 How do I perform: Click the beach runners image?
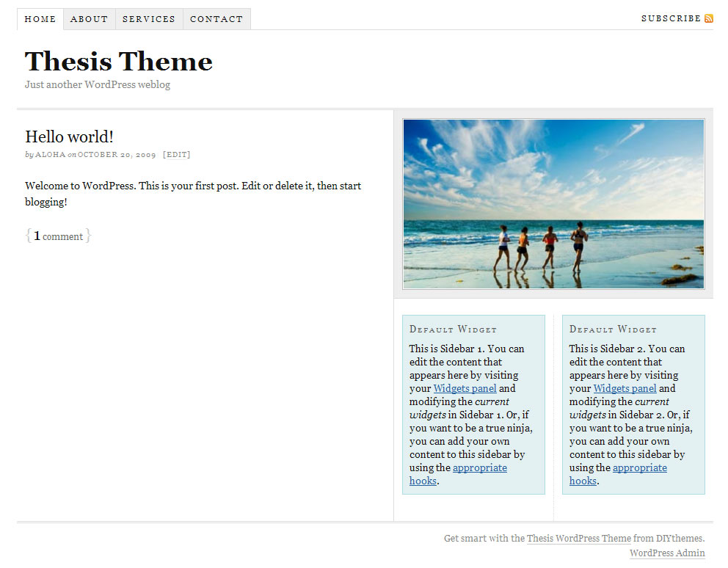[x=553, y=204]
